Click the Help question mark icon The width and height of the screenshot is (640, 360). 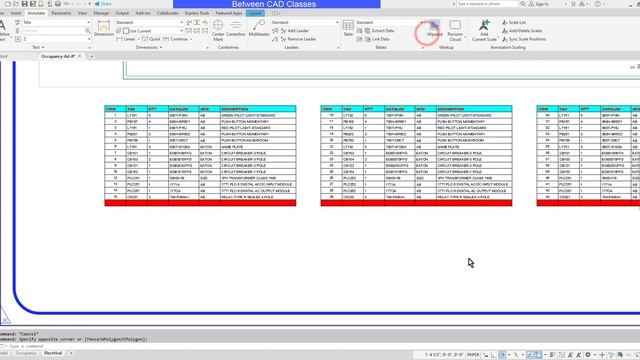tap(598, 4)
